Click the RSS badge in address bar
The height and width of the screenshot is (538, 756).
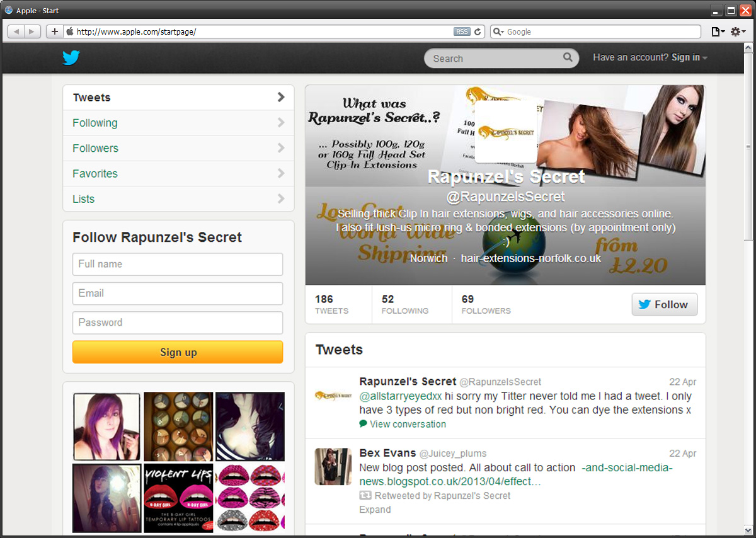[461, 31]
